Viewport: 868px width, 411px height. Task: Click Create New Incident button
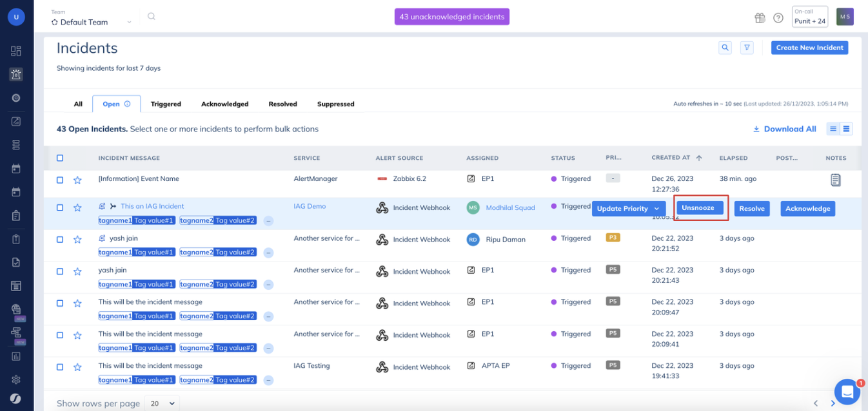[x=809, y=48]
